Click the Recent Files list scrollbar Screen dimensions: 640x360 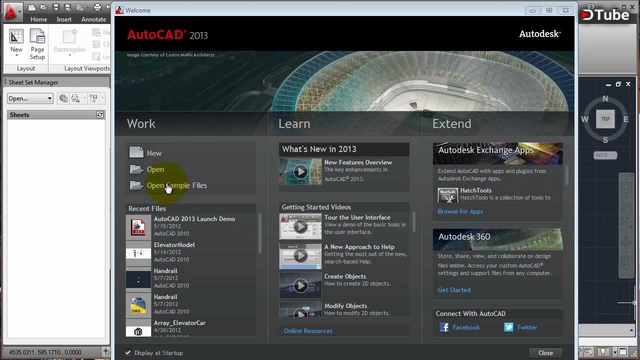260,233
